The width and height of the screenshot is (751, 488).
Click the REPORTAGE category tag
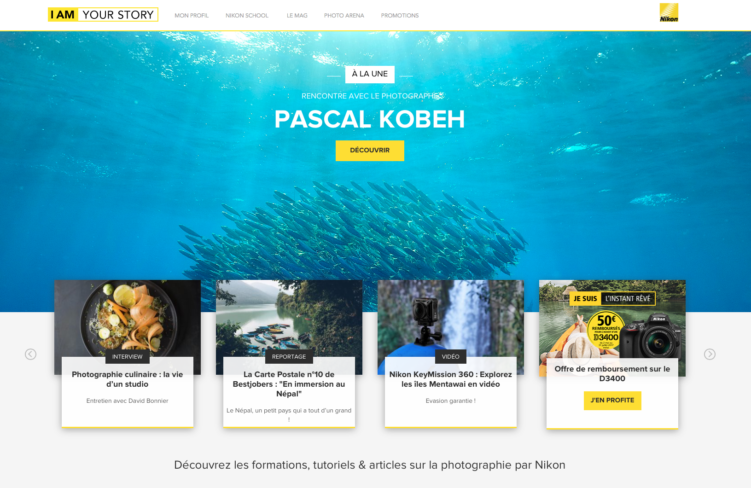point(289,357)
